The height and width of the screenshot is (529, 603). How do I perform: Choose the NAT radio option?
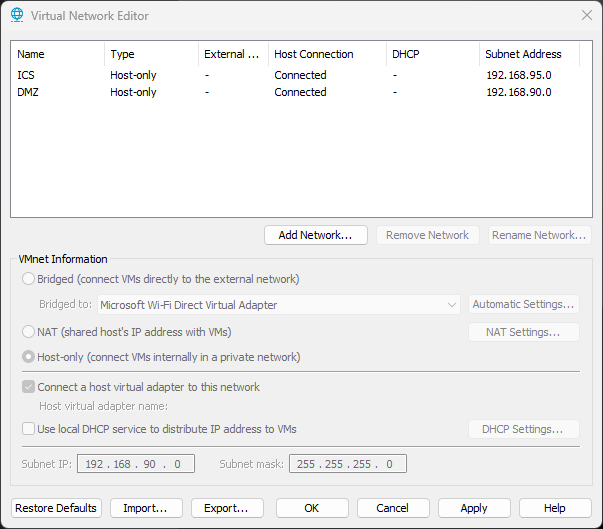coord(29,331)
